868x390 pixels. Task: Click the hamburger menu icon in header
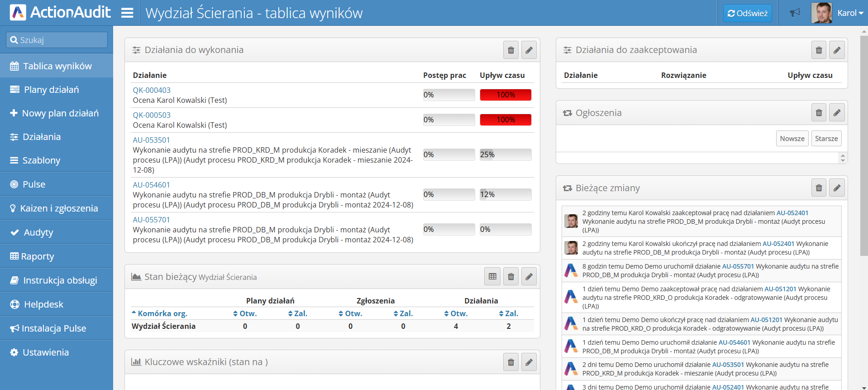pyautogui.click(x=127, y=13)
